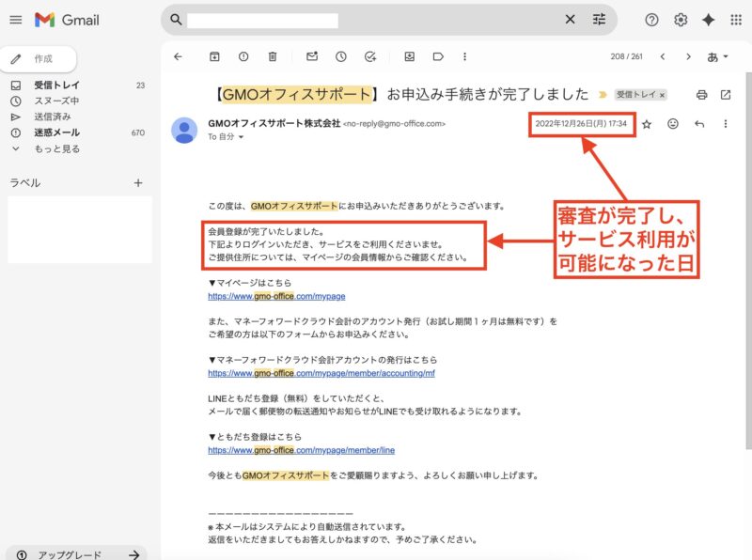The width and height of the screenshot is (752, 560).
Task: Click the search magnifier icon
Action: (x=176, y=20)
